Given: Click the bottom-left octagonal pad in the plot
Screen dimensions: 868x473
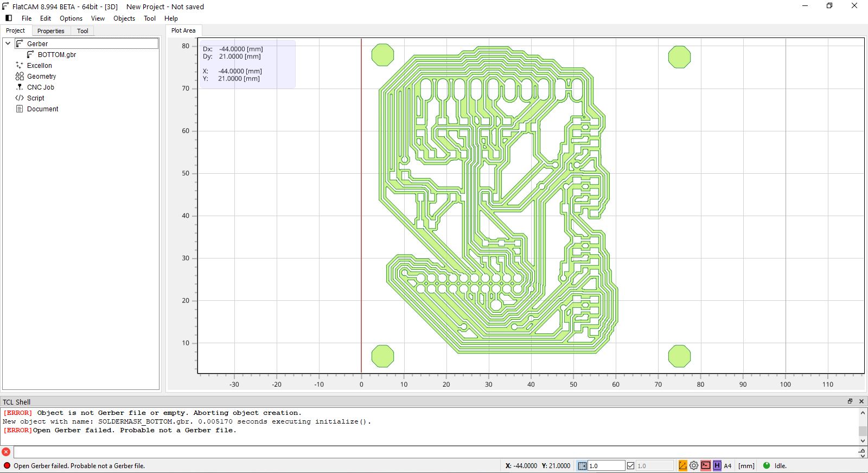Looking at the screenshot, I should click(x=382, y=356).
